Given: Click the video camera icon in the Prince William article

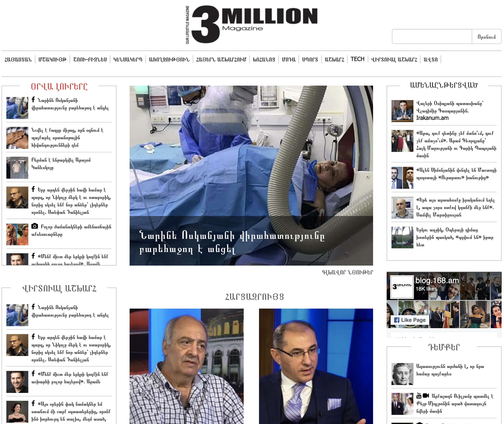Looking at the screenshot, I should click(426, 395).
